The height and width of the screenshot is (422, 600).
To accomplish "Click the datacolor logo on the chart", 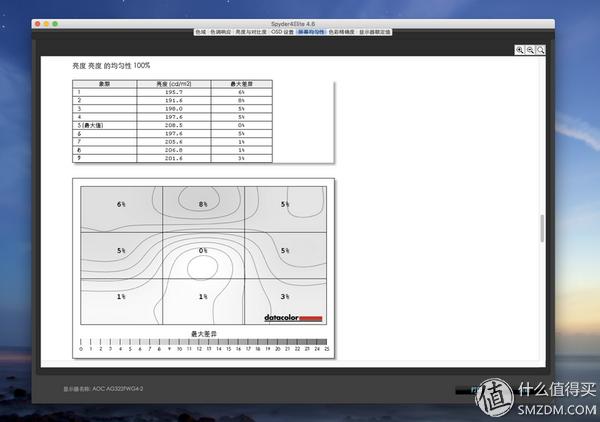I will point(293,318).
